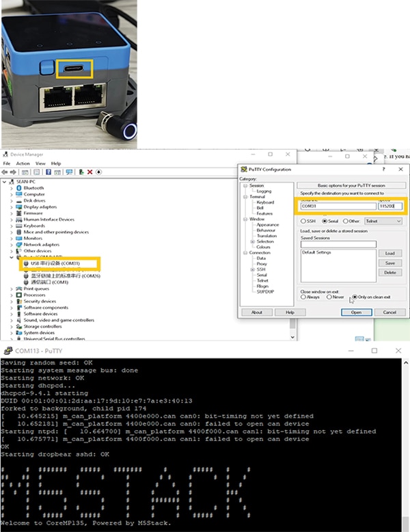Viewport: 410px width, 532px height.
Task: Expand the Network adapters tree node
Action: click(x=12, y=244)
